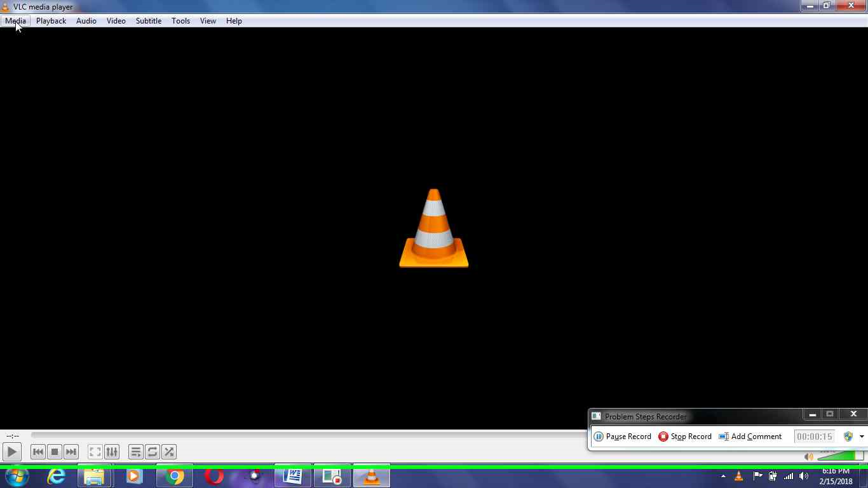The image size is (868, 488).
Task: Toggle random shuffle playback
Action: (x=169, y=452)
